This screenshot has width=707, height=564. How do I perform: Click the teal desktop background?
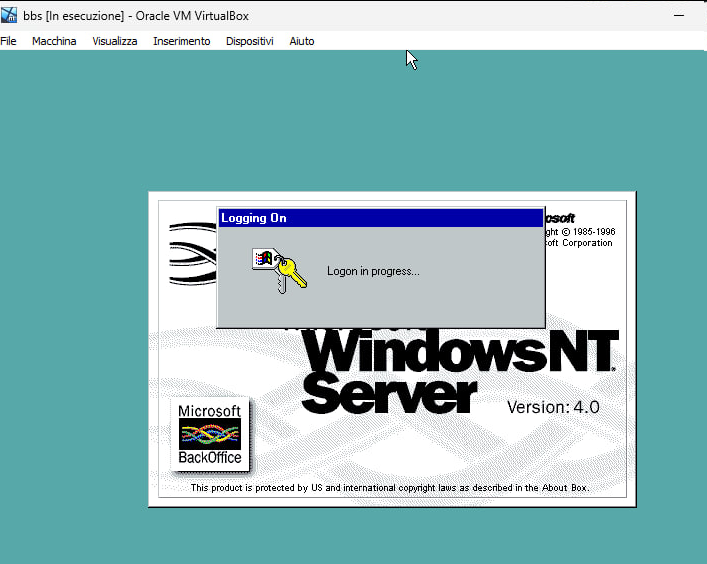click(70, 300)
